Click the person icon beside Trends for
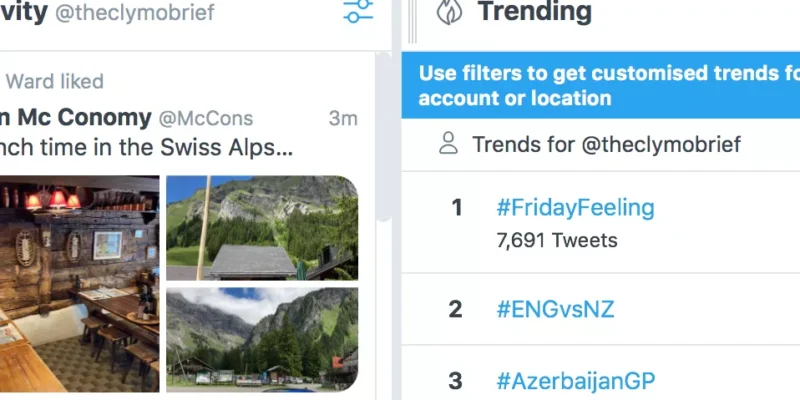 click(x=449, y=145)
